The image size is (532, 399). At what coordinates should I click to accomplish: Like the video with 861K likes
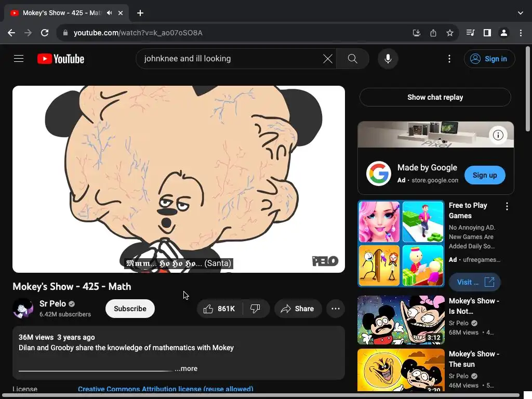tap(220, 309)
